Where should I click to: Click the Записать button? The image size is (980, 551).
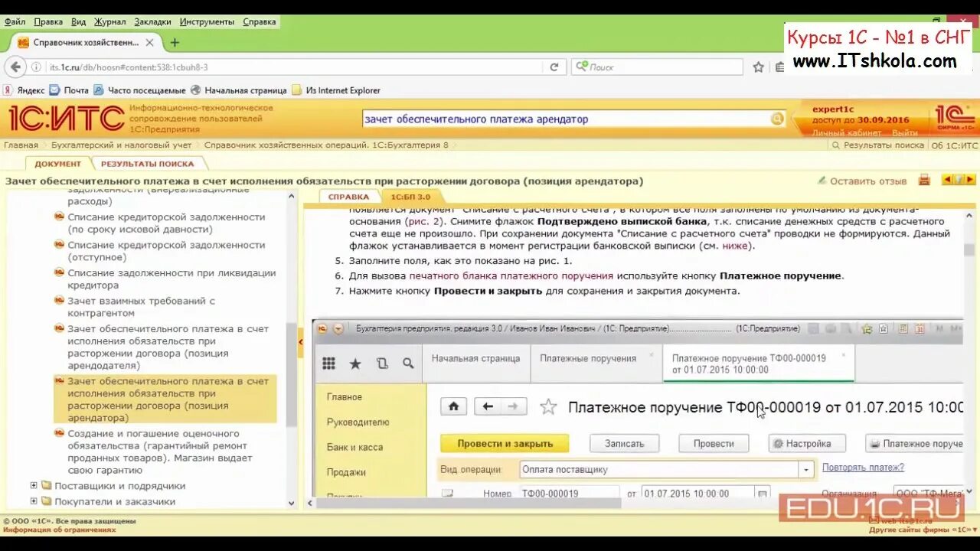click(625, 443)
